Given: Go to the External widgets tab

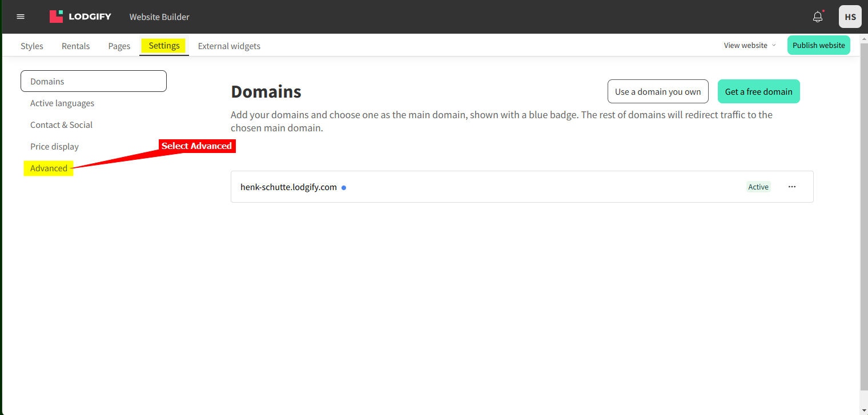Looking at the screenshot, I should pyautogui.click(x=229, y=46).
